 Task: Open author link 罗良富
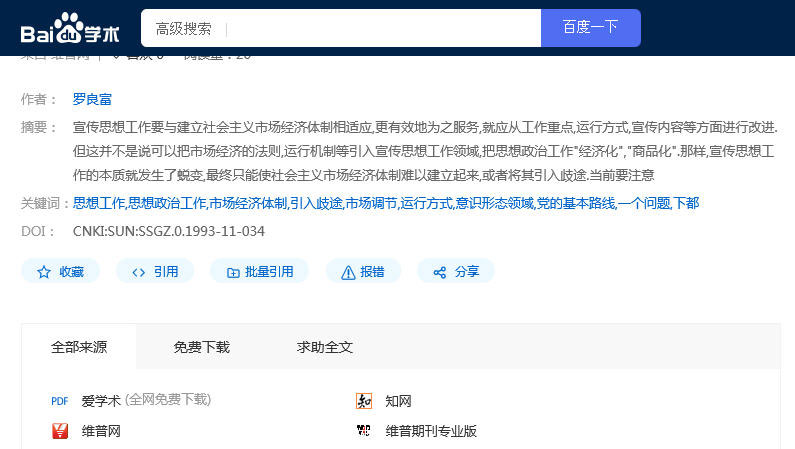(92, 99)
